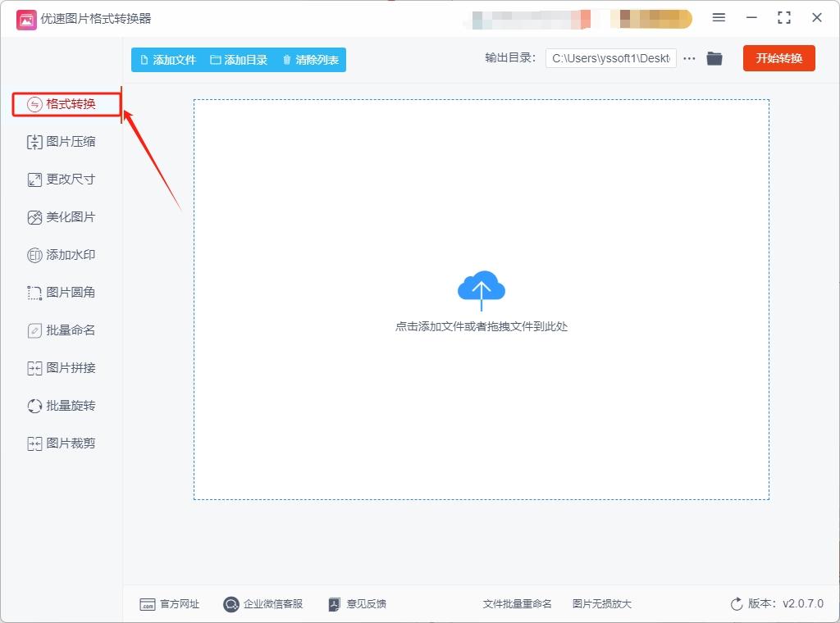
Task: Click the output directory path field
Action: [x=609, y=58]
